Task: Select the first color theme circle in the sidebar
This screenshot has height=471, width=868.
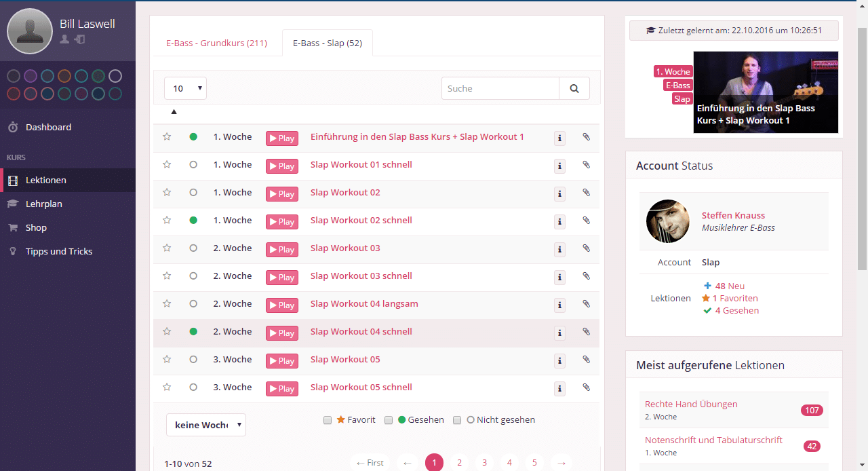Action: [x=14, y=76]
